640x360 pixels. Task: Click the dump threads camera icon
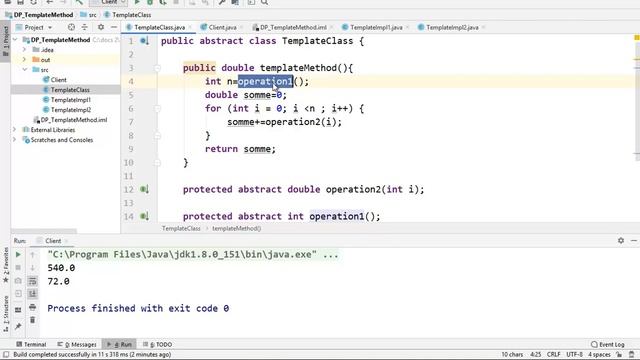[18, 281]
